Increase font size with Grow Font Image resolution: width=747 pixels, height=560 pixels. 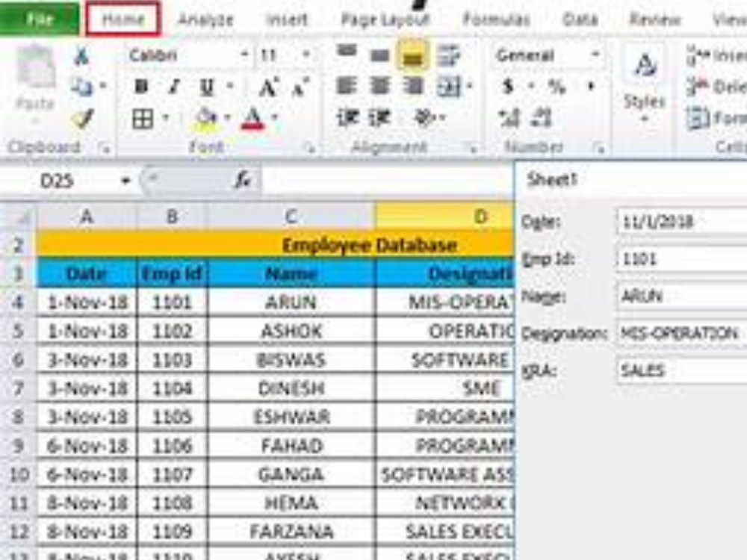pos(269,87)
